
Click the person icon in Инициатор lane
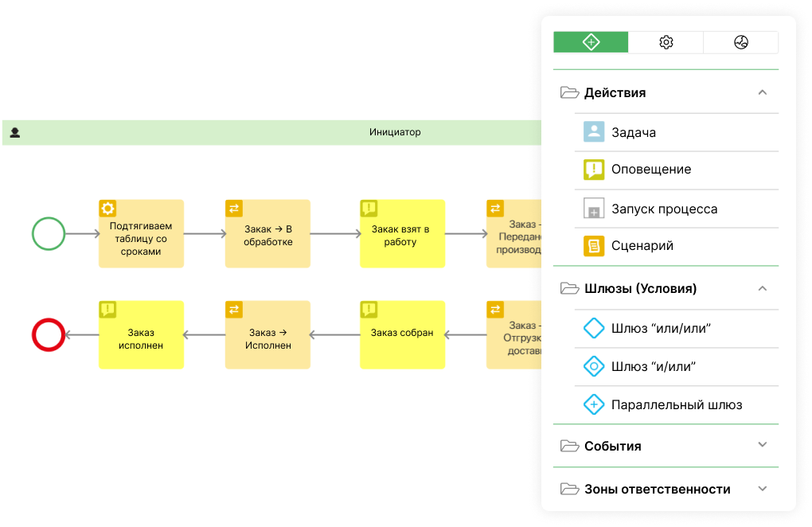point(15,132)
